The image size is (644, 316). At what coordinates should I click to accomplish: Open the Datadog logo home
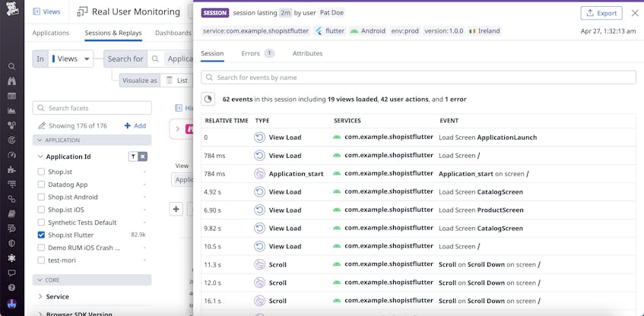click(x=12, y=9)
